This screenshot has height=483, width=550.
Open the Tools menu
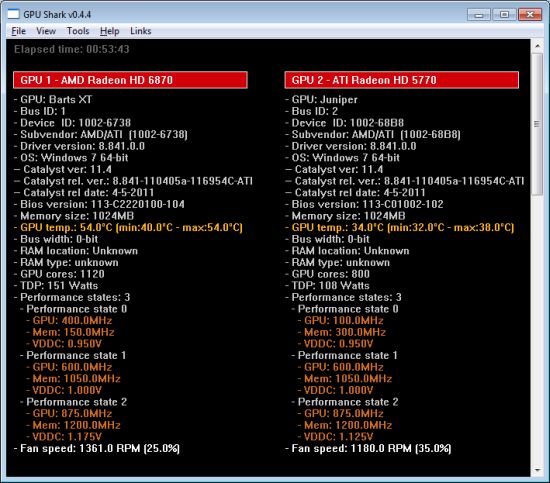click(78, 31)
